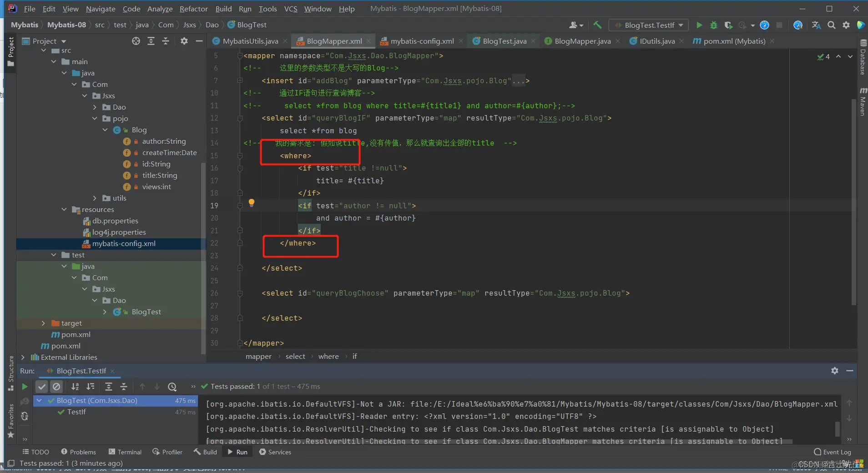Select log4j.properties in project tree
Screen dimensions: 868x473
119,232
